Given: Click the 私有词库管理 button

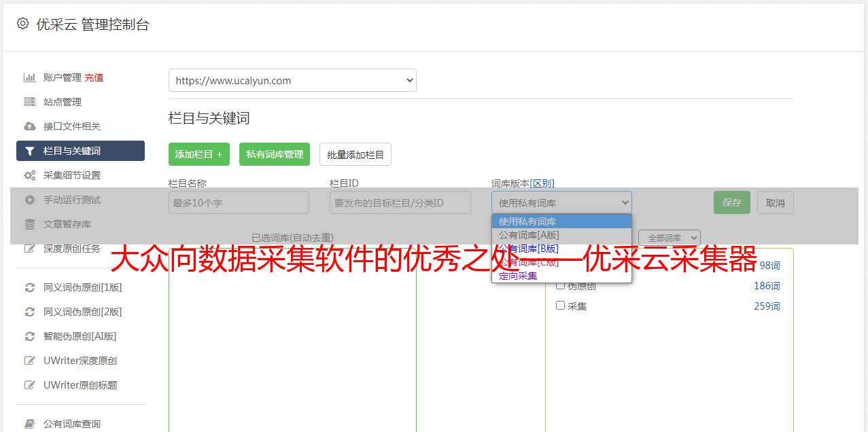Looking at the screenshot, I should point(275,154).
